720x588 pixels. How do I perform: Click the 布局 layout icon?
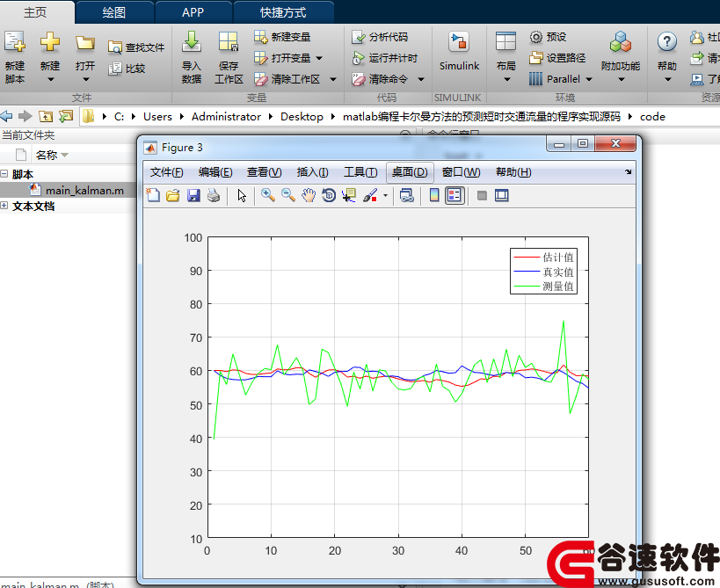pyautogui.click(x=506, y=42)
